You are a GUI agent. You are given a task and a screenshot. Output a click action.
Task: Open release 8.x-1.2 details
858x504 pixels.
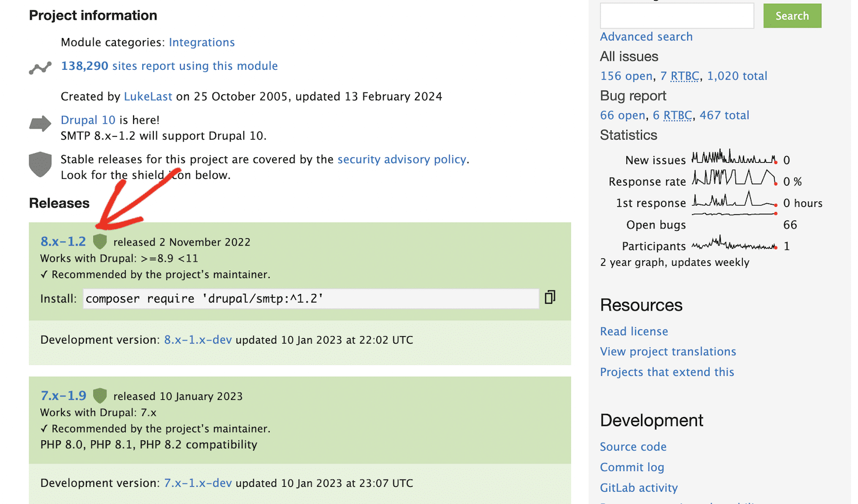click(63, 241)
